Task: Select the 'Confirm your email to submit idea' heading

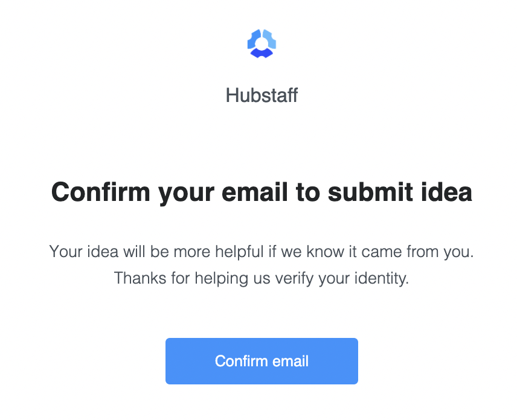Action: point(262,192)
